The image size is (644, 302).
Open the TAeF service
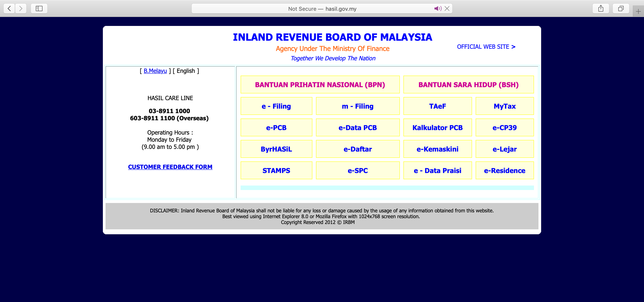click(x=438, y=106)
